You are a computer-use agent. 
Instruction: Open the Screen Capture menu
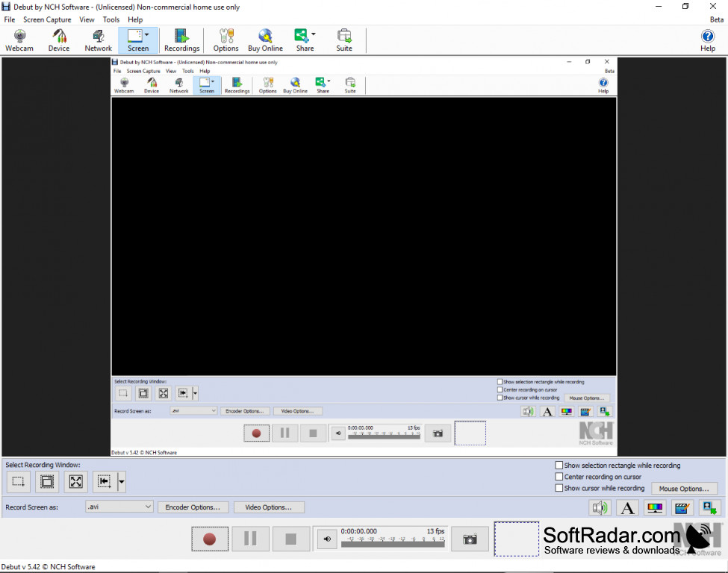(x=47, y=19)
